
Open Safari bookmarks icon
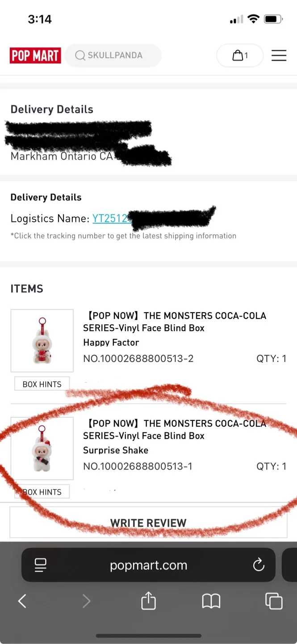211,601
